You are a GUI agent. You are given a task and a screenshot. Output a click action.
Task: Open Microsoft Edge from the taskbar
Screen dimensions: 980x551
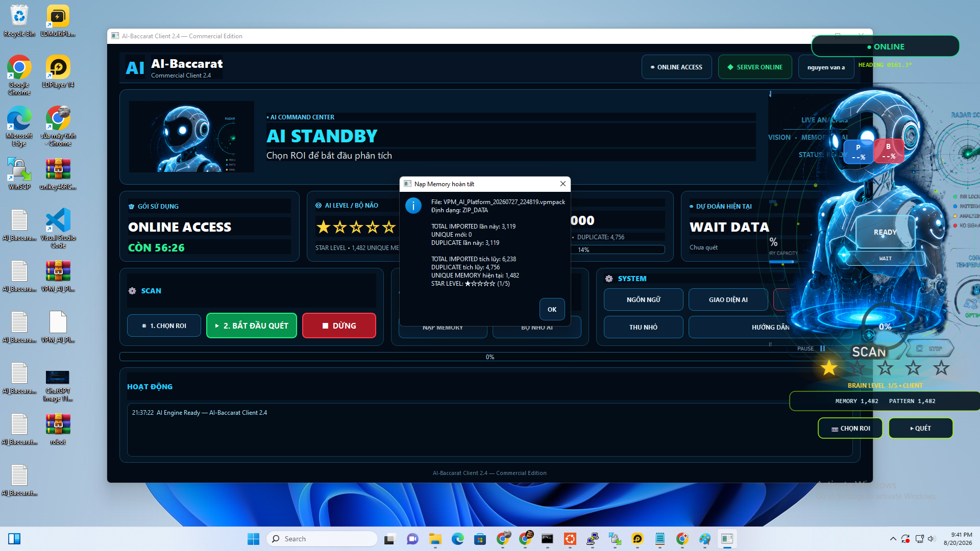pyautogui.click(x=458, y=539)
